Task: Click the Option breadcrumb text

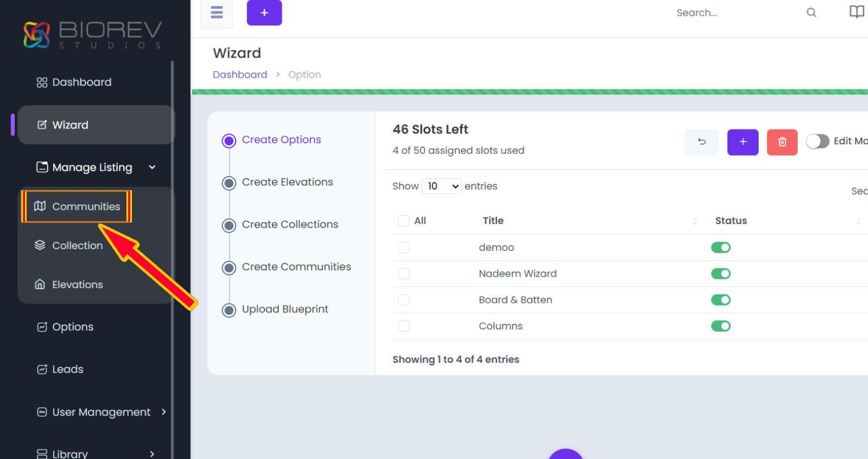Action: 304,75
